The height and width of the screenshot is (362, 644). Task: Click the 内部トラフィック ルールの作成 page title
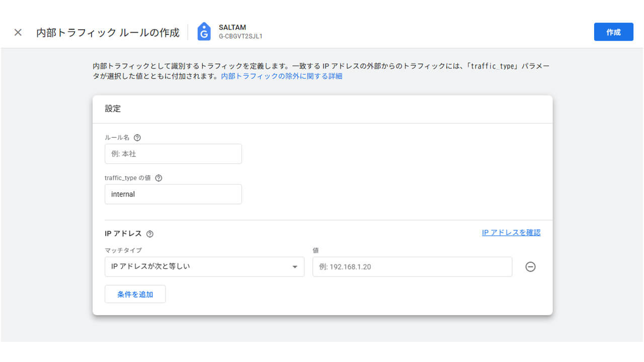(x=108, y=33)
